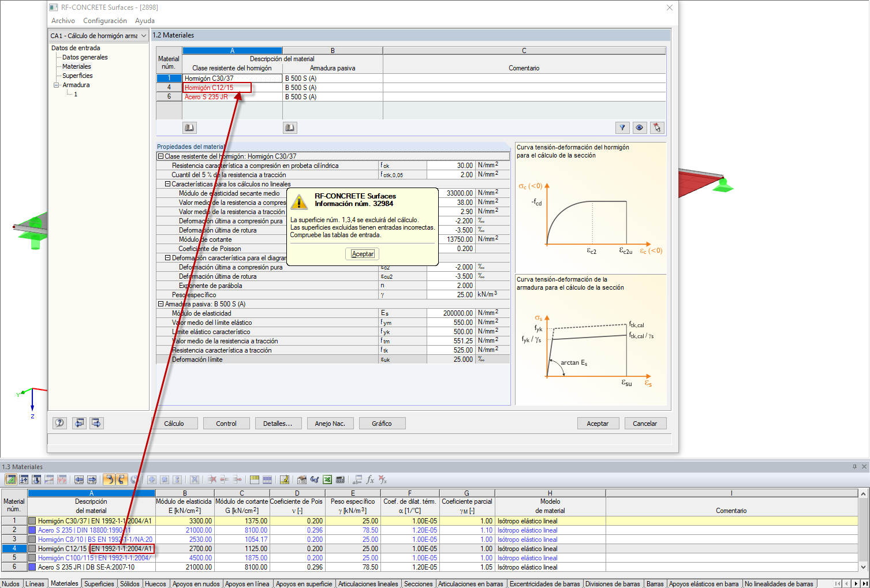The height and width of the screenshot is (588, 870).
Task: Click the Cálculo button
Action: click(x=174, y=424)
